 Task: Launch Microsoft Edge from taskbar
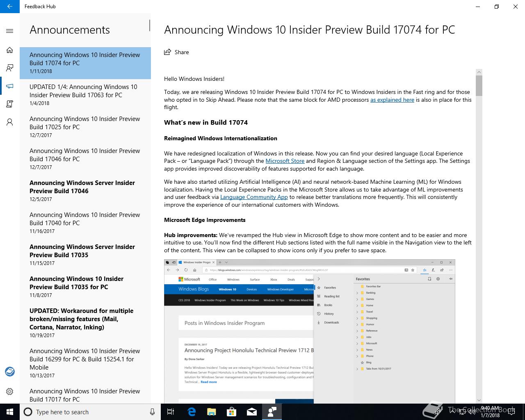click(x=192, y=412)
